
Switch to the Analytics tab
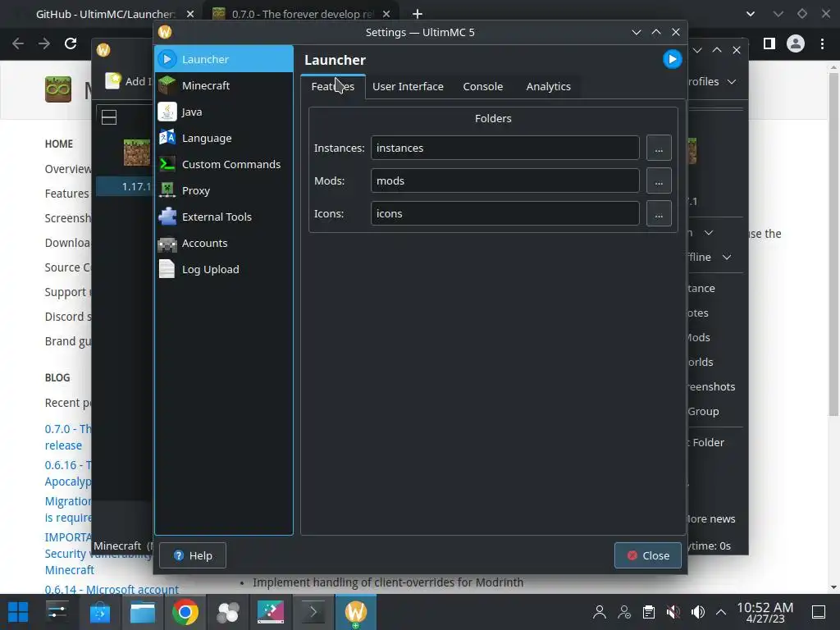pyautogui.click(x=548, y=86)
